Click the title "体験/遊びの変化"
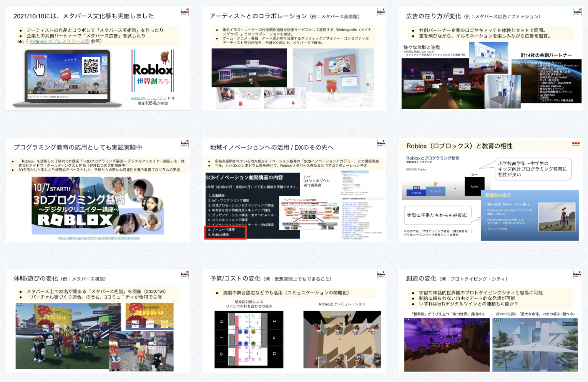Viewport: 588px width, 382px height. [36, 279]
